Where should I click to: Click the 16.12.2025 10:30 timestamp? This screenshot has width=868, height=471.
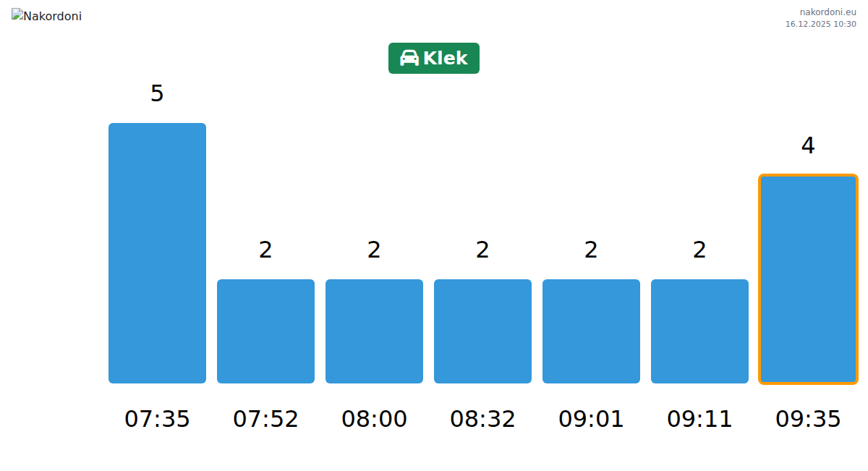pyautogui.click(x=820, y=24)
